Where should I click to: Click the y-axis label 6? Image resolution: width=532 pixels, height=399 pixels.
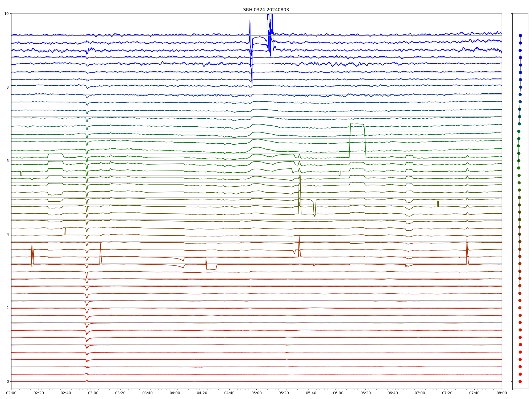pyautogui.click(x=8, y=161)
